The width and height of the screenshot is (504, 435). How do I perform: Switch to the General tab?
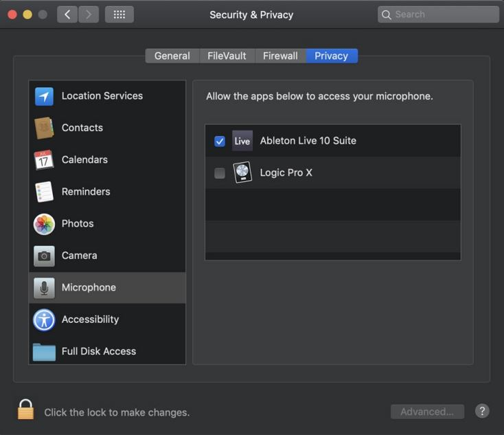[x=172, y=56]
